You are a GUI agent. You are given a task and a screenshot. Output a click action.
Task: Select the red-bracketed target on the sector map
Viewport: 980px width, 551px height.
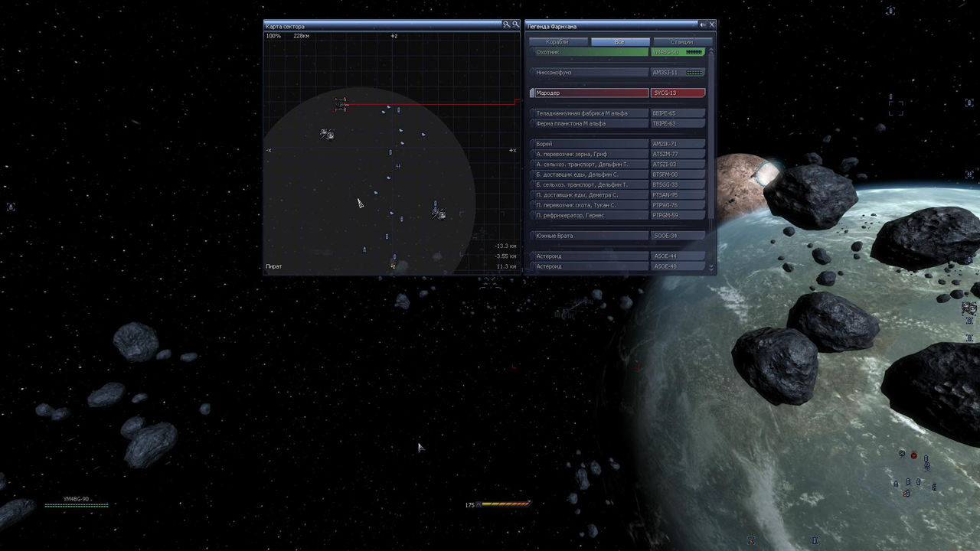pyautogui.click(x=341, y=104)
